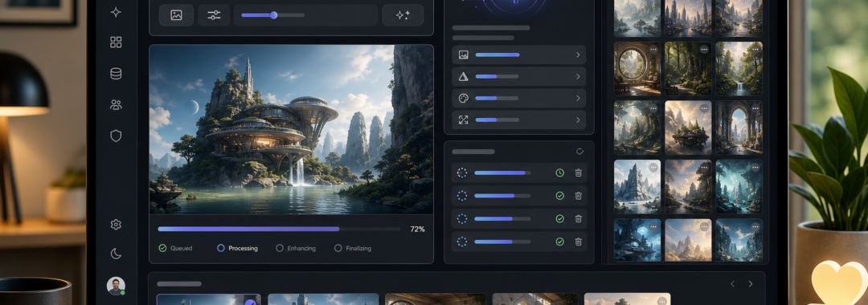Select the Enhancing stage

296,248
